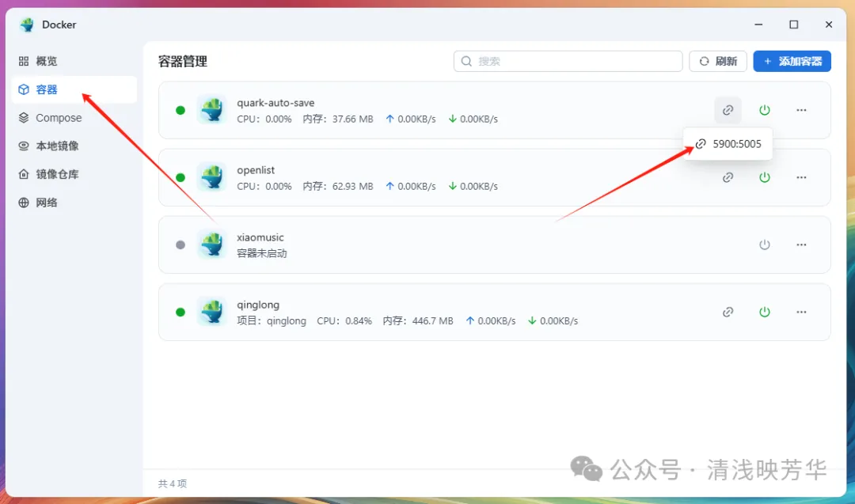The height and width of the screenshot is (504, 855).
Task: Toggle the qinglong container power button
Action: click(765, 313)
